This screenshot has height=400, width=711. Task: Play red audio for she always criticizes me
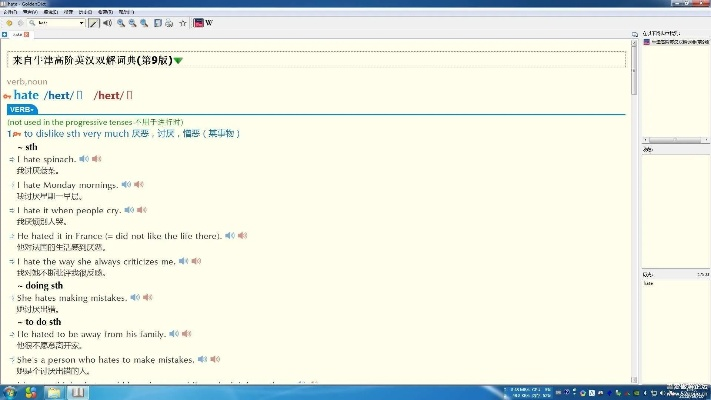(x=196, y=261)
